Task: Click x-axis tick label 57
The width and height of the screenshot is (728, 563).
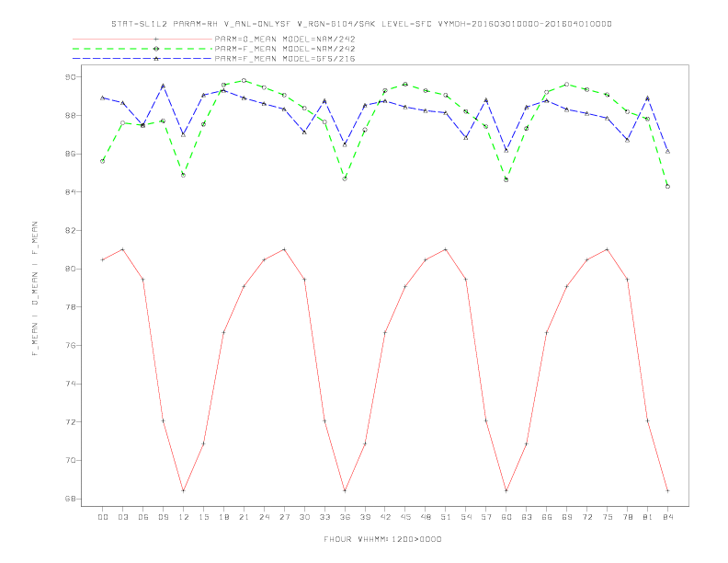Action: pos(486,517)
